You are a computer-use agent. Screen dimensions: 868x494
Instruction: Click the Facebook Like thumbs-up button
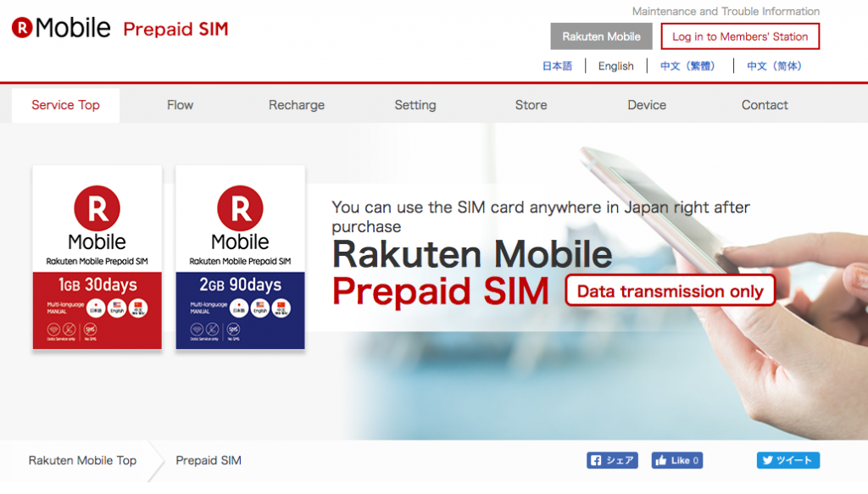pos(677,460)
